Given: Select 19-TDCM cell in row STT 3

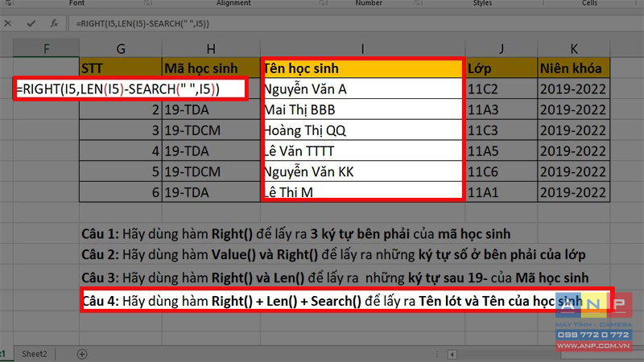Looking at the screenshot, I should pyautogui.click(x=211, y=130).
